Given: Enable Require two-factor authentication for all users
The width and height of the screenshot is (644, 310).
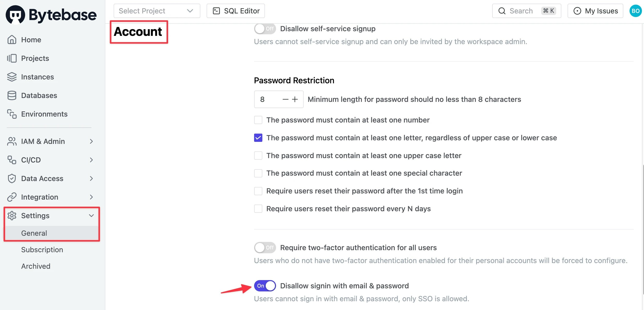Looking at the screenshot, I should coord(265,247).
